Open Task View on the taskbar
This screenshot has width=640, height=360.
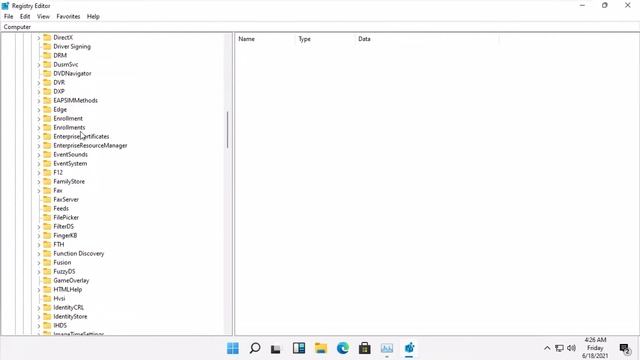coord(276,348)
